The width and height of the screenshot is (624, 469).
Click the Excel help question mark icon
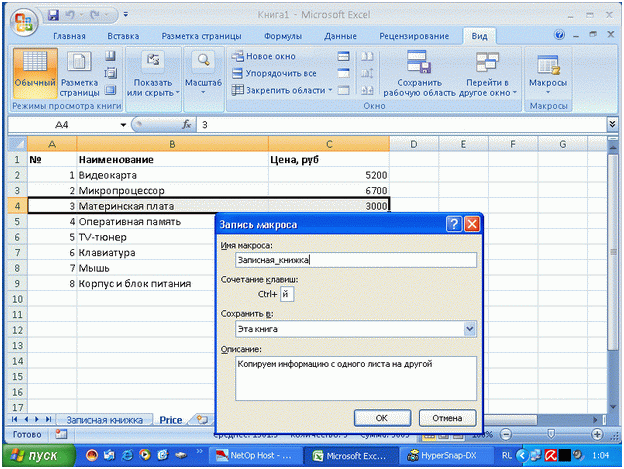559,35
